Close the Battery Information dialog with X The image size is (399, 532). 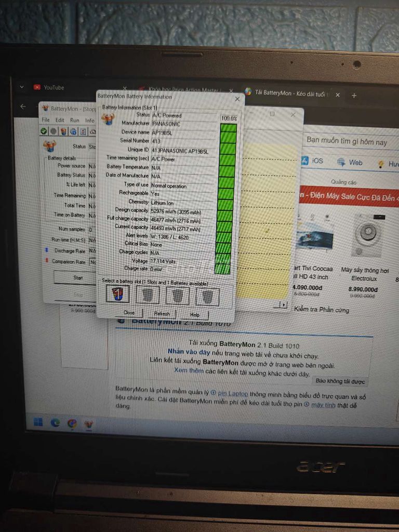pyautogui.click(x=237, y=99)
